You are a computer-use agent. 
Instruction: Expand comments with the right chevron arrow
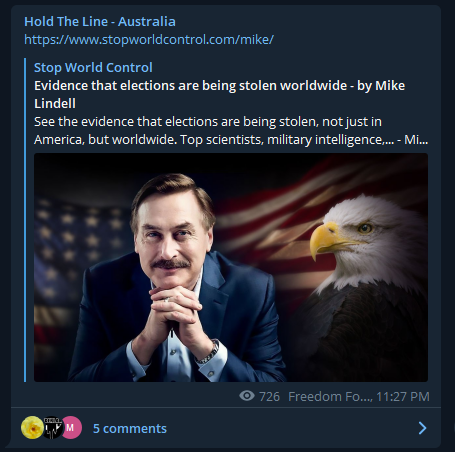[422, 428]
